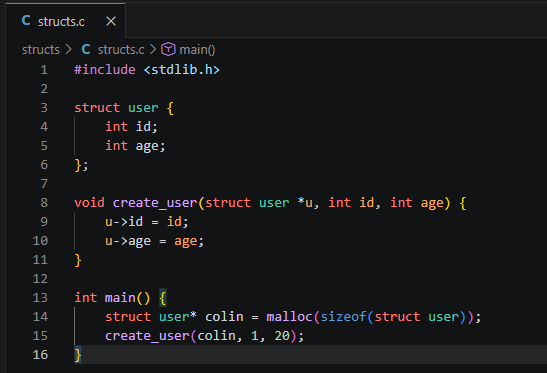Click the C file icon in the tab
This screenshot has width=547, height=373.
coord(26,21)
